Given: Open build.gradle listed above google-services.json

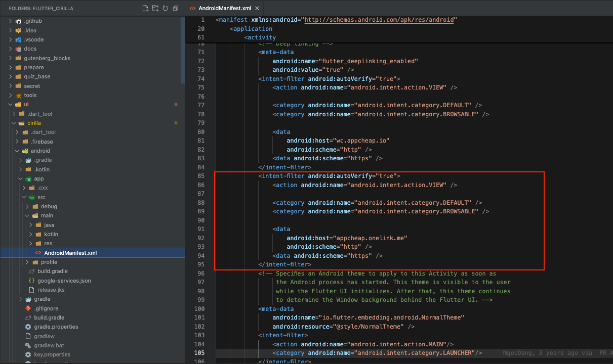Looking at the screenshot, I should [x=92, y=271].
